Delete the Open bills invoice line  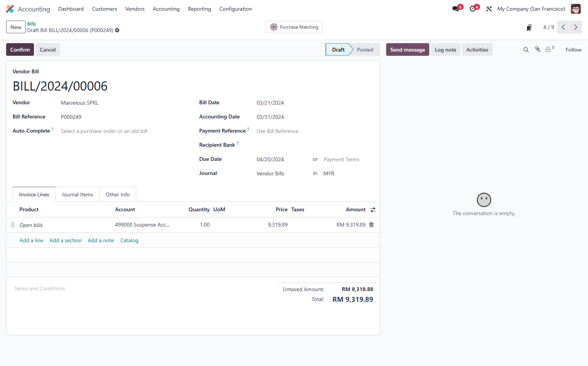tap(372, 225)
